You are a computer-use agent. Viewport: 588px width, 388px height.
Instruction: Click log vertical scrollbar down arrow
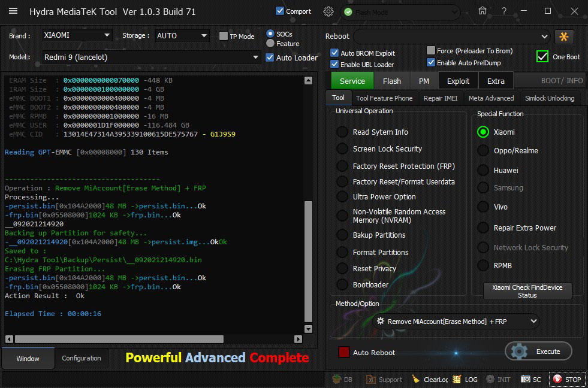pyautogui.click(x=308, y=329)
